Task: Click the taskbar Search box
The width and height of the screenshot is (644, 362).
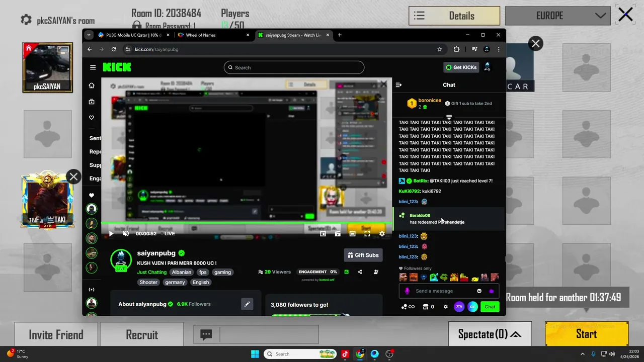Action: point(300,354)
